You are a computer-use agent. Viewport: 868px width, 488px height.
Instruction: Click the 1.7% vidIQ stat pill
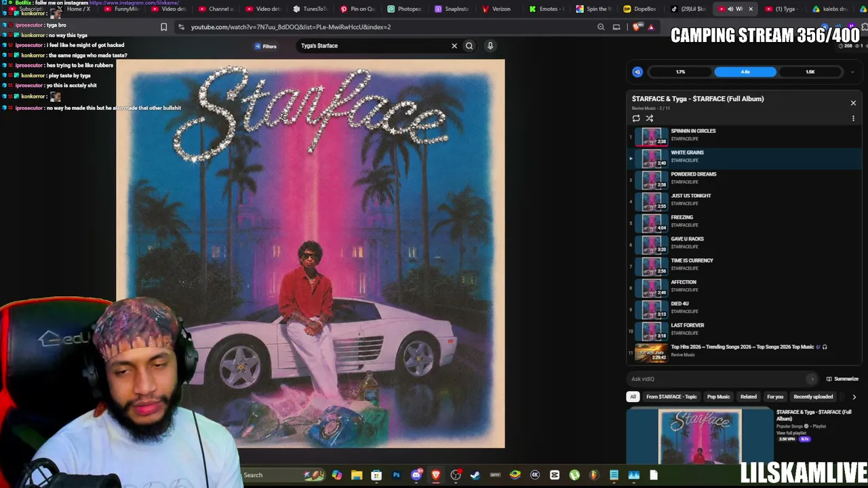click(680, 72)
